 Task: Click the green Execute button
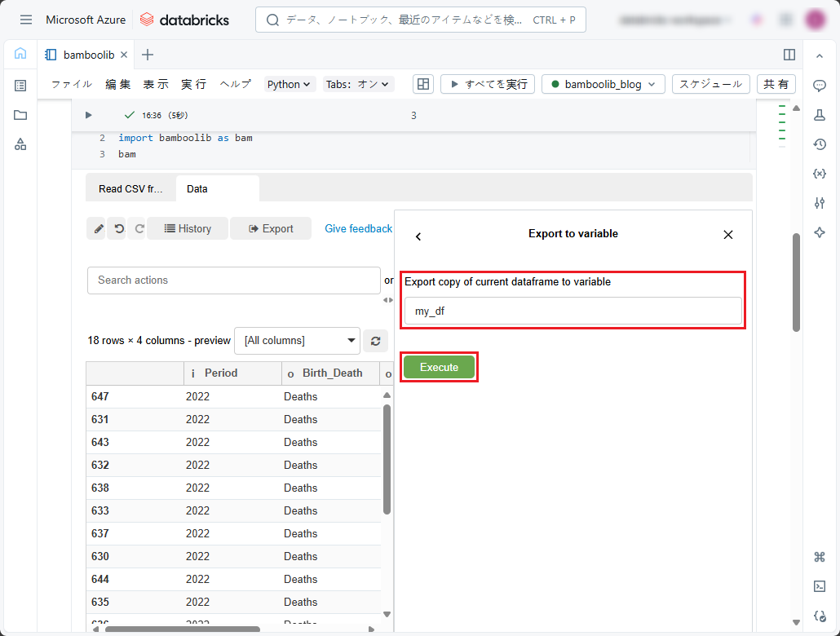click(x=439, y=367)
